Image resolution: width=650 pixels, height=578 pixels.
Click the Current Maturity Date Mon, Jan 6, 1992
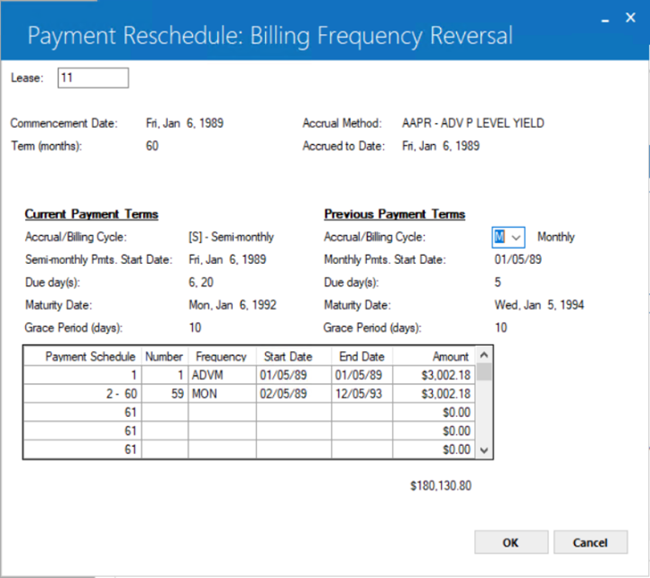[232, 305]
